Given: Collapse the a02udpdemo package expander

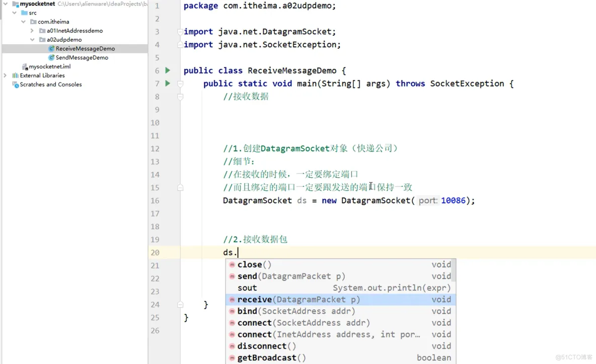Looking at the screenshot, I should pyautogui.click(x=31, y=39).
